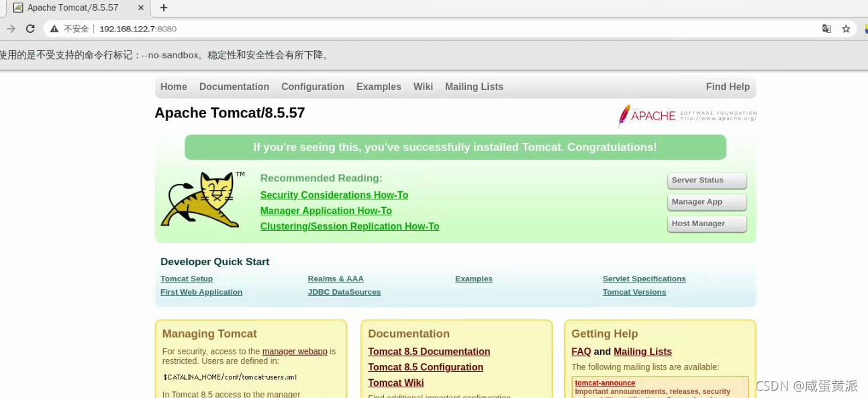Click the $CATALINA_HOME/conf/tomcat-users.xml path text
The image size is (868, 398).
(230, 377)
